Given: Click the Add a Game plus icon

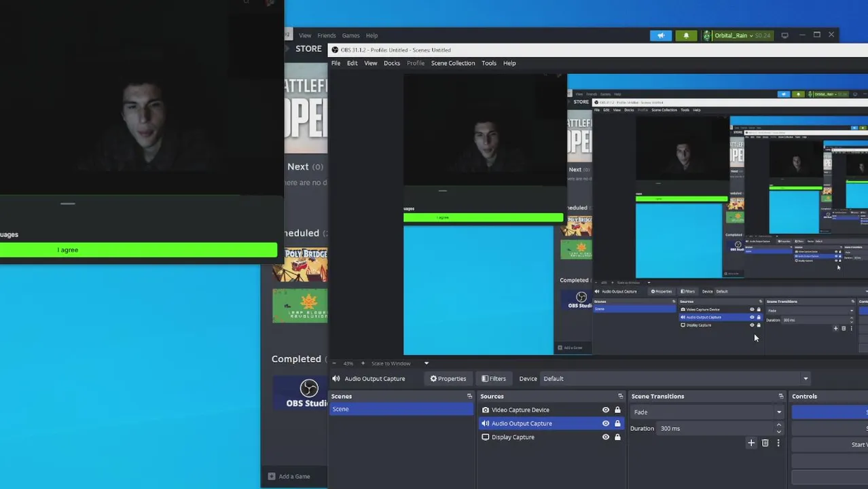Looking at the screenshot, I should click(272, 477).
